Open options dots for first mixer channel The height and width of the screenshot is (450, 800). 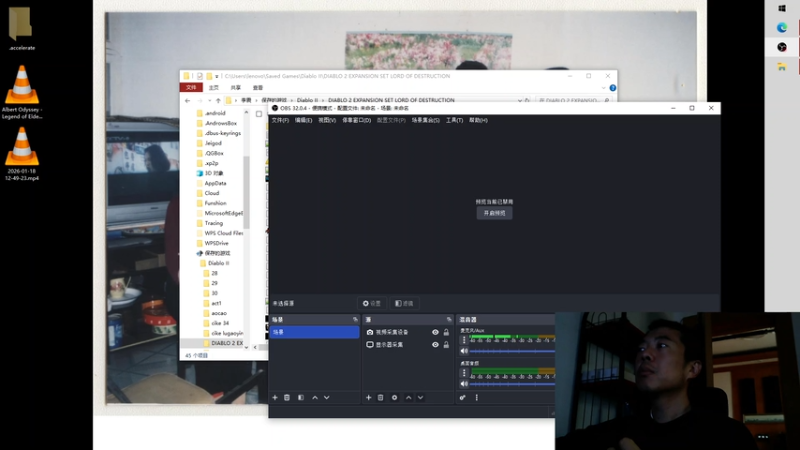coord(464,340)
